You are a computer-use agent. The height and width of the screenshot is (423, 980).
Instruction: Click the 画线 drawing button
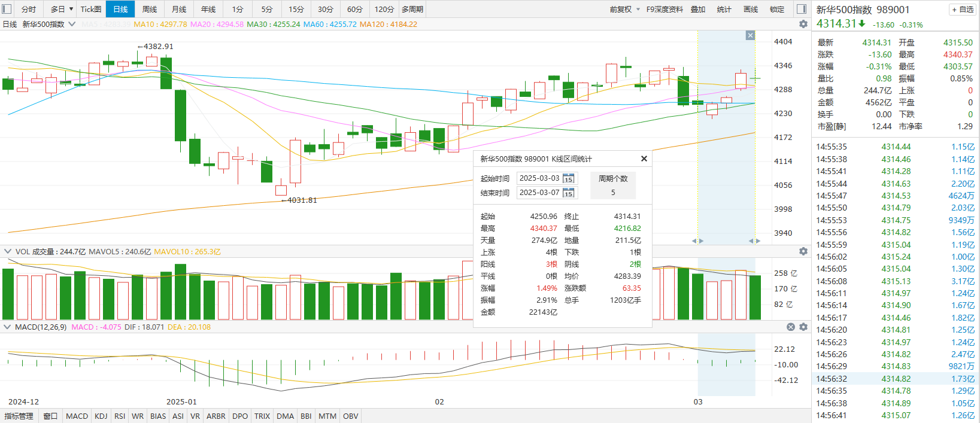[x=751, y=9]
